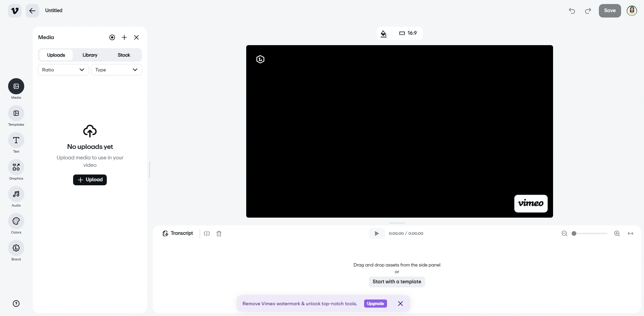
Task: Click the brand logo on the canvas
Action: click(260, 59)
